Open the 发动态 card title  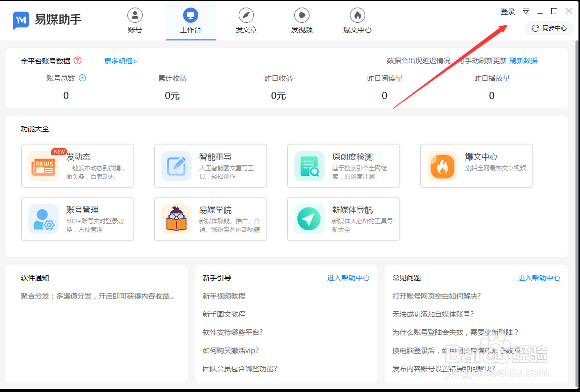[78, 157]
